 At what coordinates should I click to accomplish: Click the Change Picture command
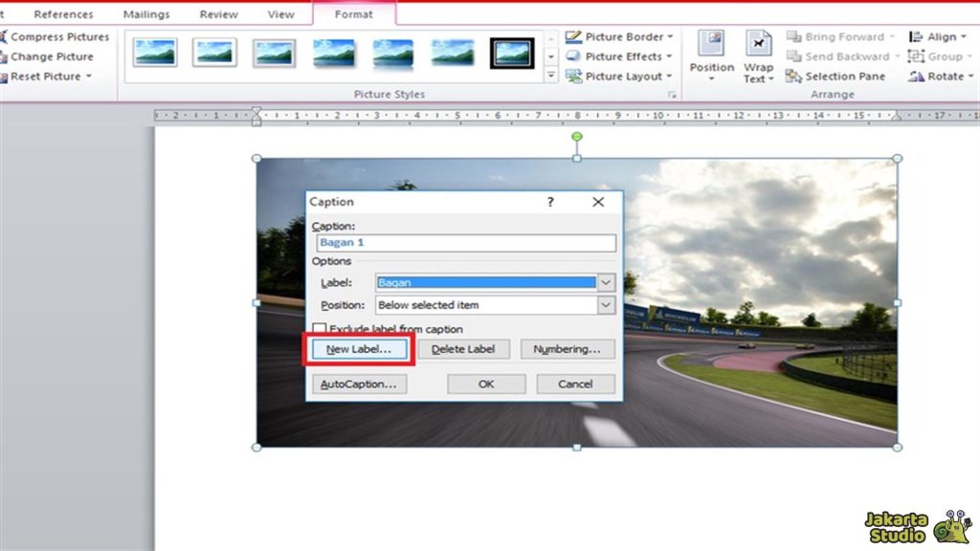click(52, 56)
